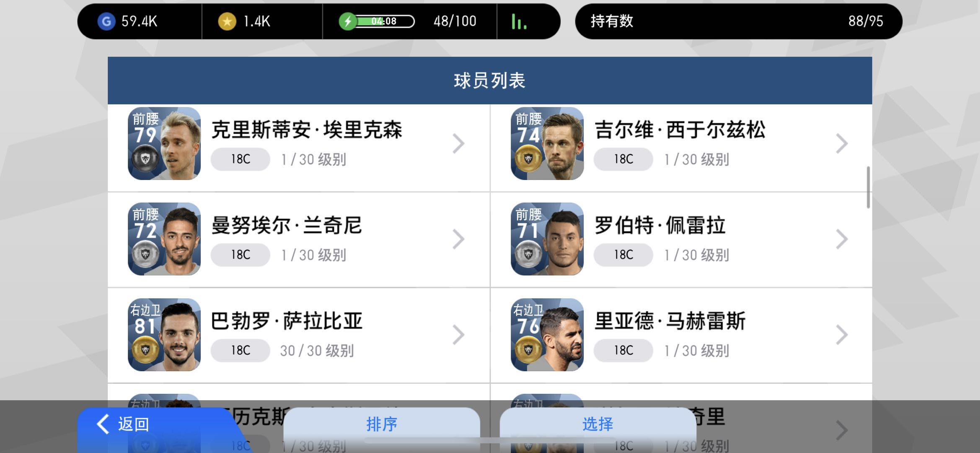Tap the silver ball badge on 曼努埃尔·兰奇尼 card
The height and width of the screenshot is (453, 980).
(145, 254)
